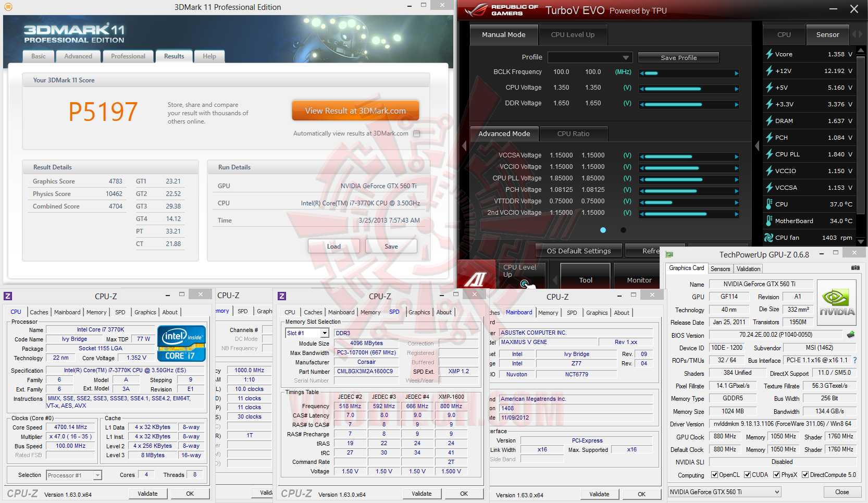Click the MotherBoard thermometer icon
This screenshot has width=868, height=503.
(x=769, y=220)
